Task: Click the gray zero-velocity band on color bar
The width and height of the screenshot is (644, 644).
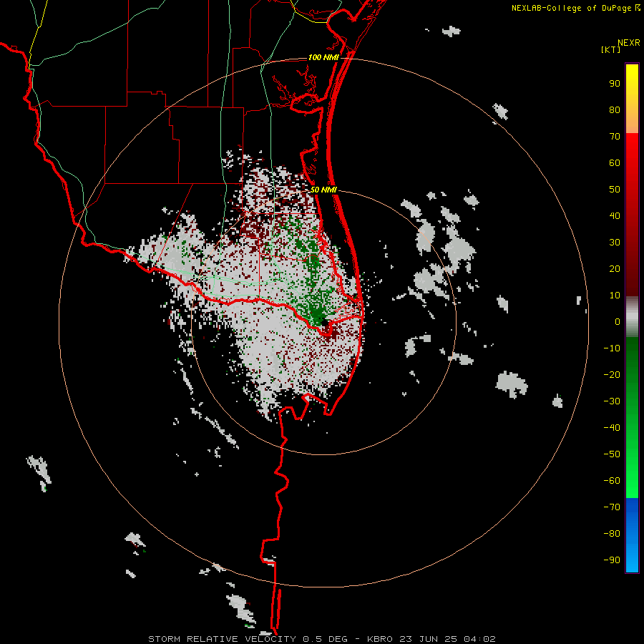Action: coord(632,317)
